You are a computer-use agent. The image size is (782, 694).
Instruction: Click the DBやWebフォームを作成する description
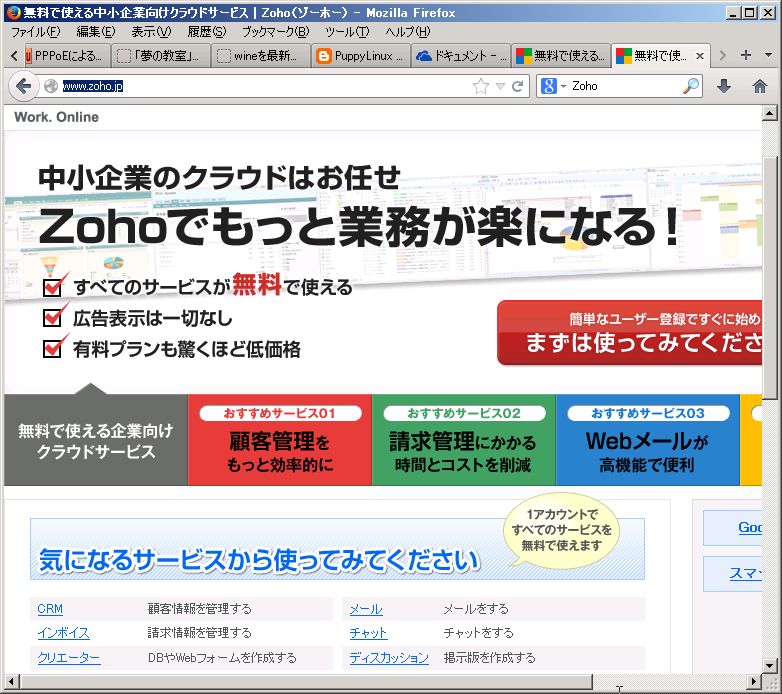click(222, 658)
